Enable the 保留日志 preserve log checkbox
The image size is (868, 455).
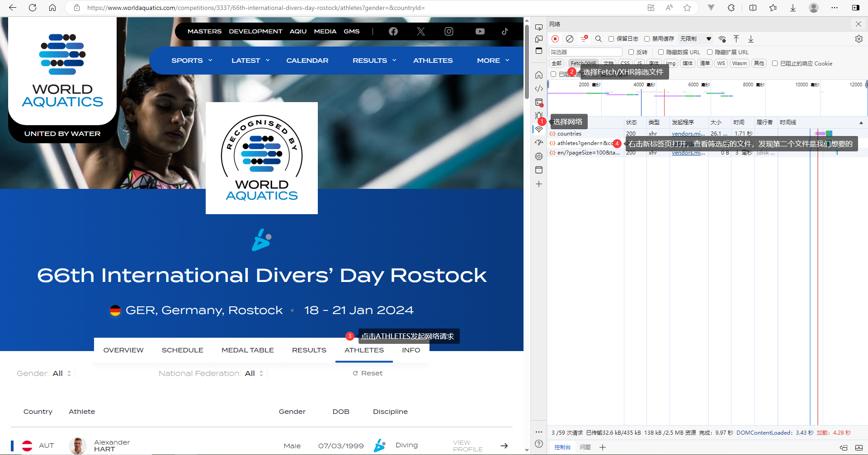coord(611,39)
